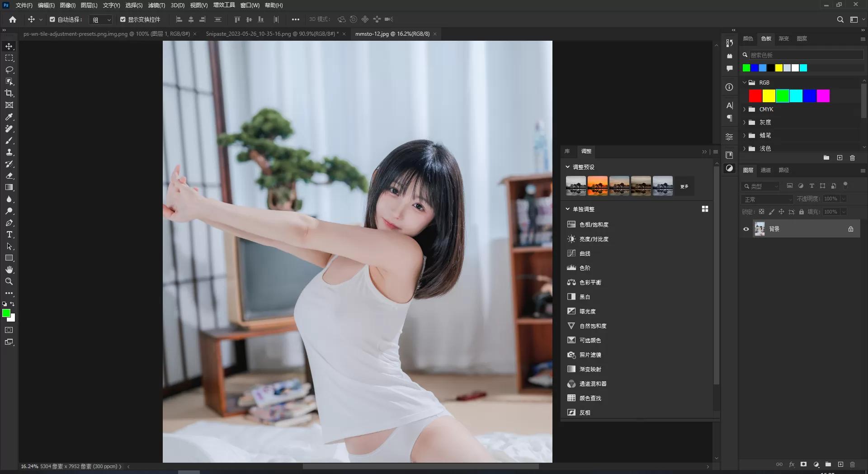Open the 色相/饱和度 adjustment
The width and height of the screenshot is (868, 474).
click(594, 224)
